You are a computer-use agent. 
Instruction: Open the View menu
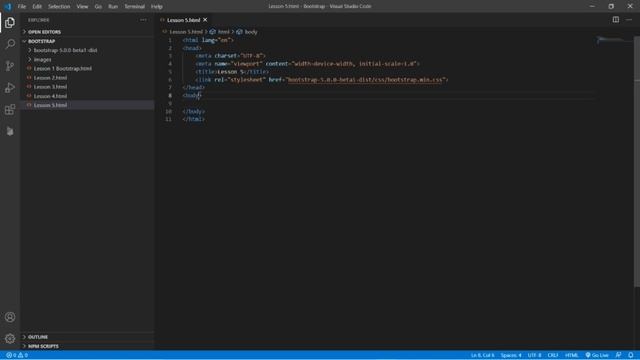pyautogui.click(x=82, y=6)
